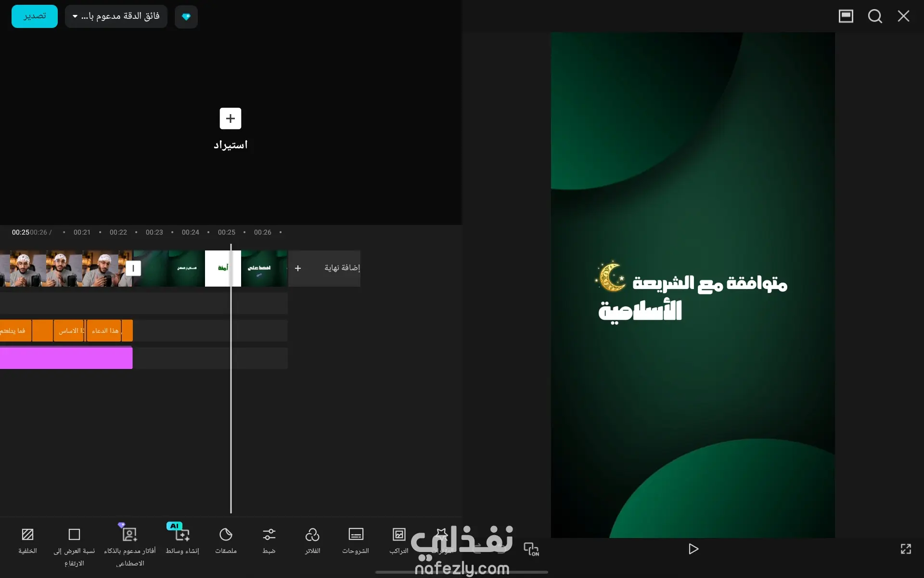Viewport: 924px width, 578px height.
Task: Open the إنشاء وسائط AI media tool
Action: click(x=182, y=539)
